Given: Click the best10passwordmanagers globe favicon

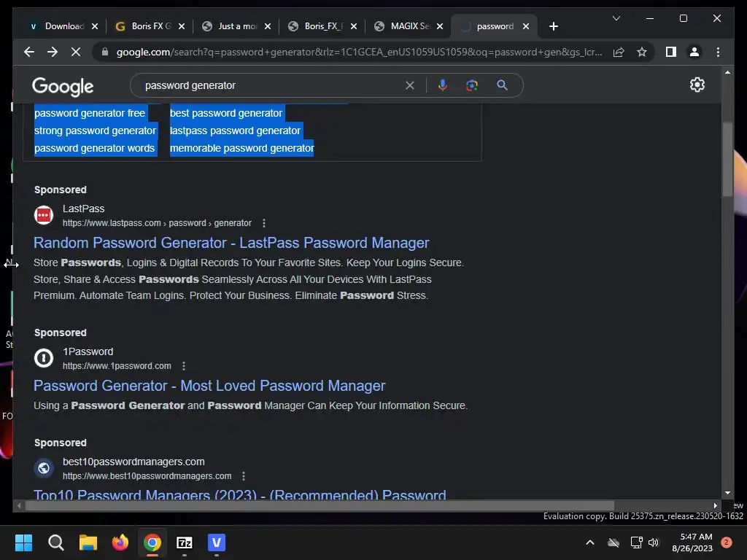Looking at the screenshot, I should 44,468.
